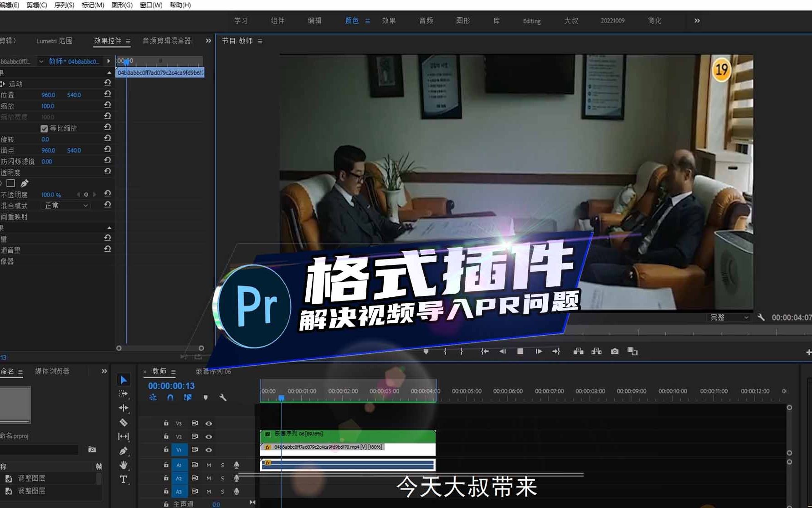Open the 完整 playback resolution dropdown
This screenshot has width=812, height=508.
click(729, 317)
